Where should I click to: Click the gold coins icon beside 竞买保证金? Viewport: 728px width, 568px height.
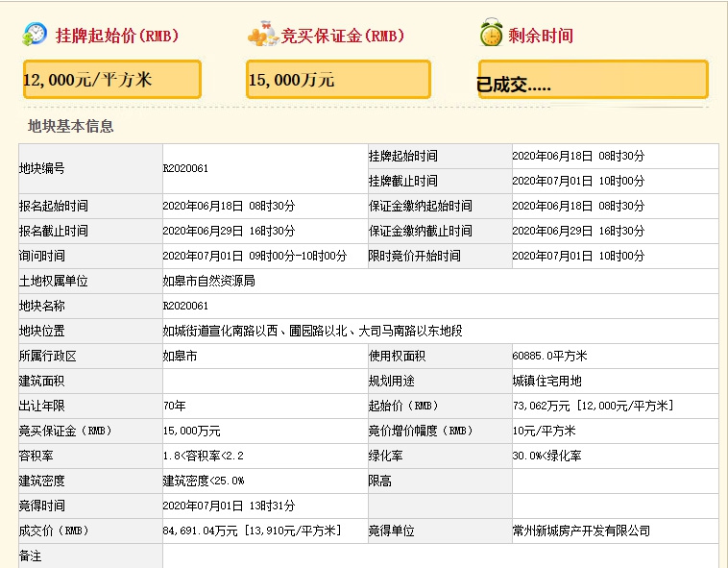pos(262,34)
